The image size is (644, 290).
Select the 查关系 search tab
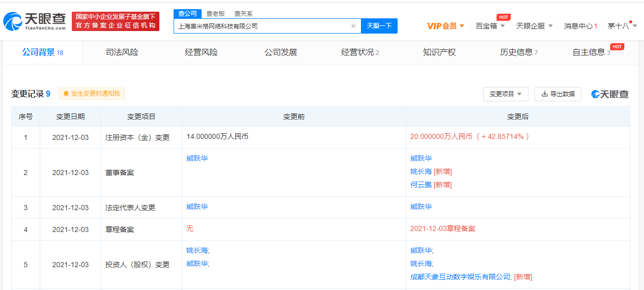point(243,14)
